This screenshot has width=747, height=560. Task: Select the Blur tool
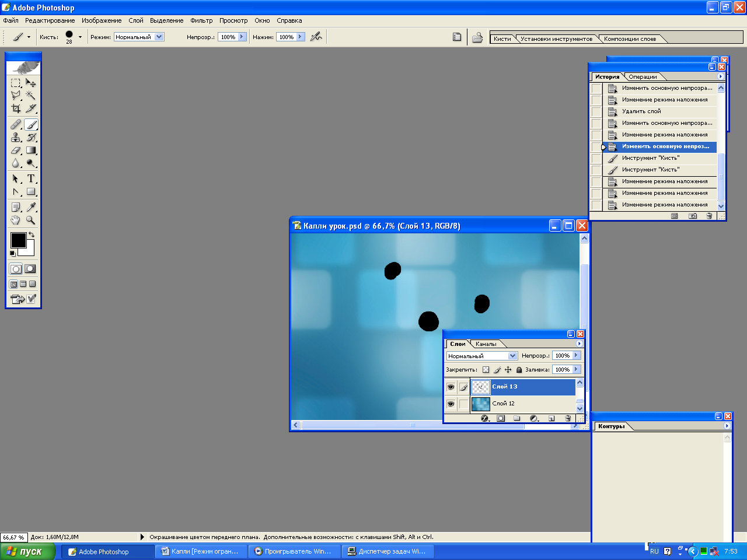click(16, 163)
